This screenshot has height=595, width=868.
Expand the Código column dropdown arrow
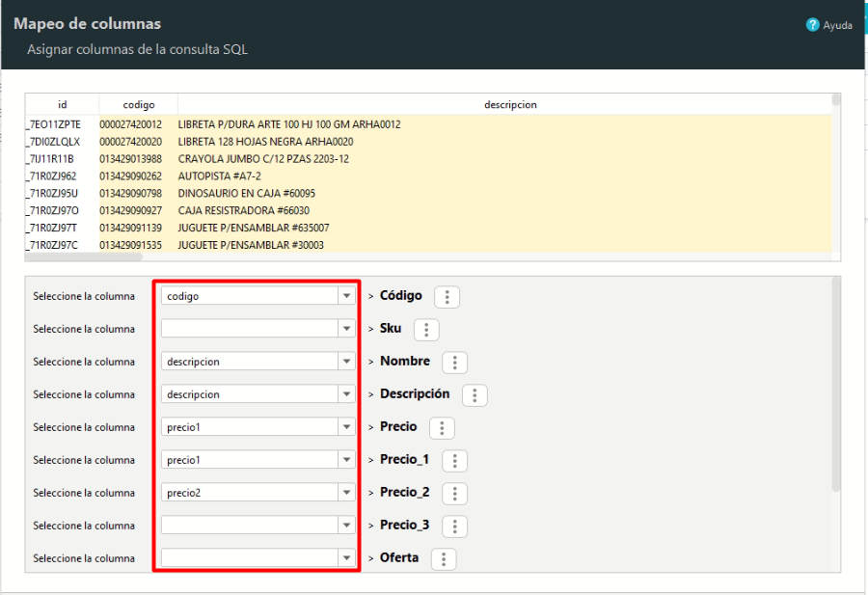coord(346,295)
